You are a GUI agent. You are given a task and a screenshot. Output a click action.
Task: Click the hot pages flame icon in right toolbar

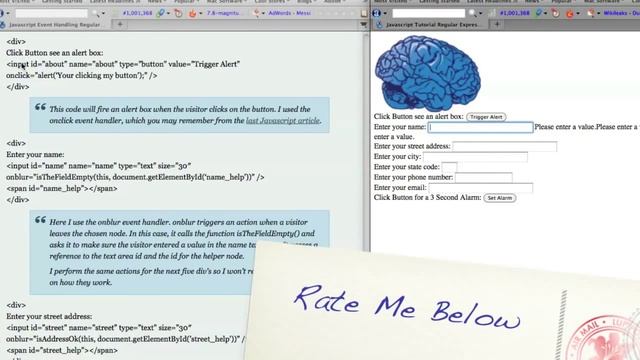(570, 13)
